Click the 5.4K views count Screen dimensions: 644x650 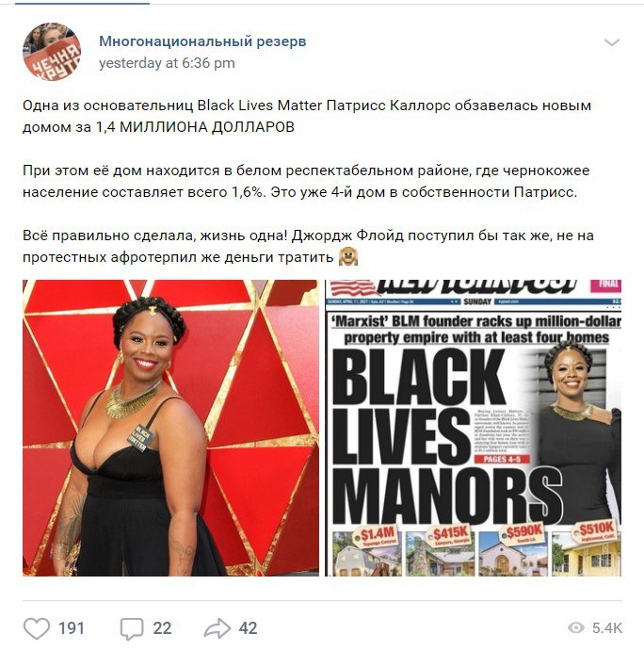[x=606, y=628]
